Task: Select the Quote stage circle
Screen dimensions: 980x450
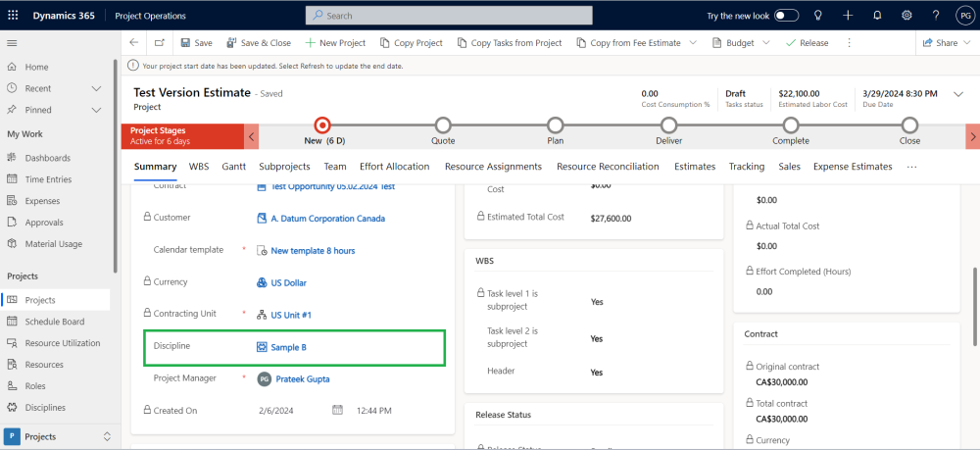Action: [x=443, y=125]
